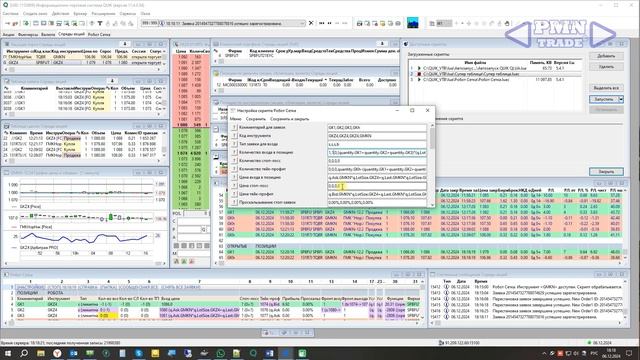Open WhatsApp from the taskbar

click(x=220, y=353)
